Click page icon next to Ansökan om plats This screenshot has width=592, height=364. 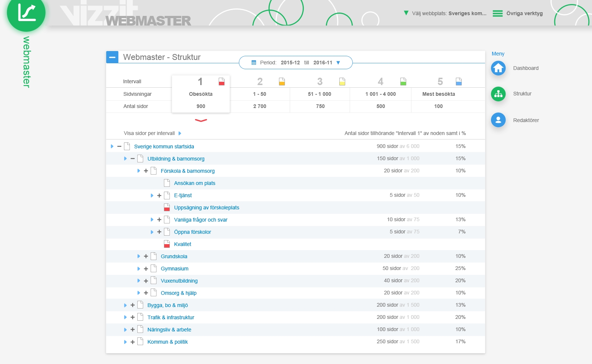(167, 183)
